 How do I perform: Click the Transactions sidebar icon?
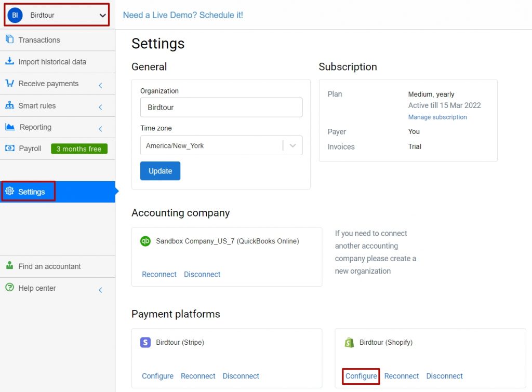click(9, 39)
